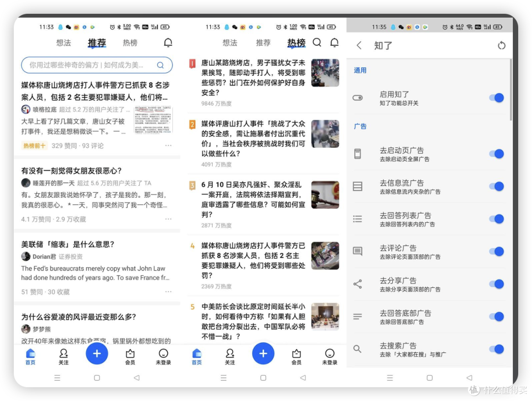Open author 梦梦熊 profile
Image resolution: width=532 pixels, height=401 pixels.
click(35, 329)
